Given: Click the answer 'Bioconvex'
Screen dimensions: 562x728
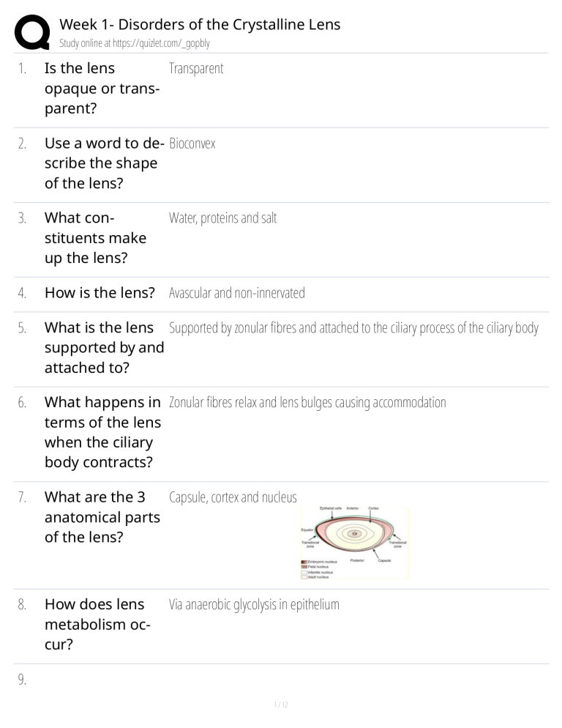Looking at the screenshot, I should (192, 144).
